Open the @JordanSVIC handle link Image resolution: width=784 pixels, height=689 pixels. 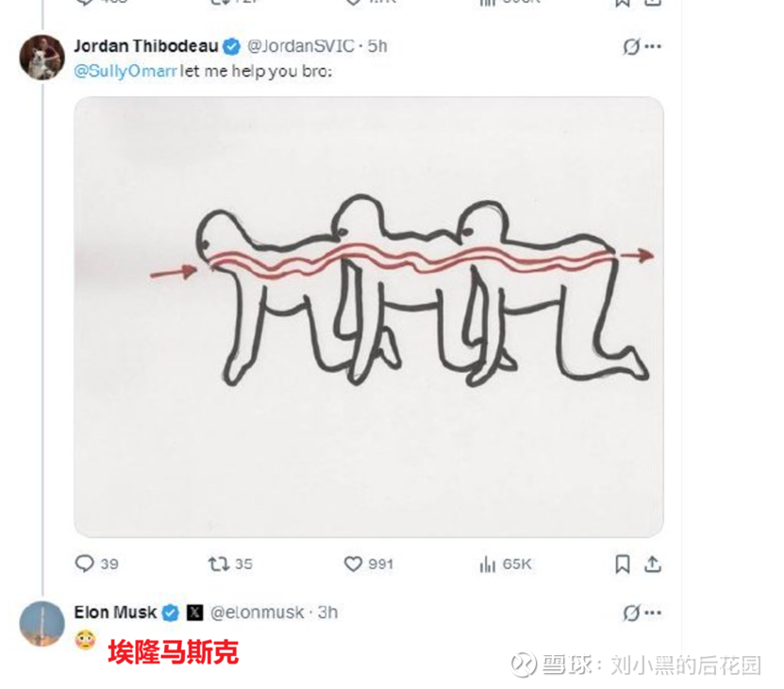click(x=301, y=46)
